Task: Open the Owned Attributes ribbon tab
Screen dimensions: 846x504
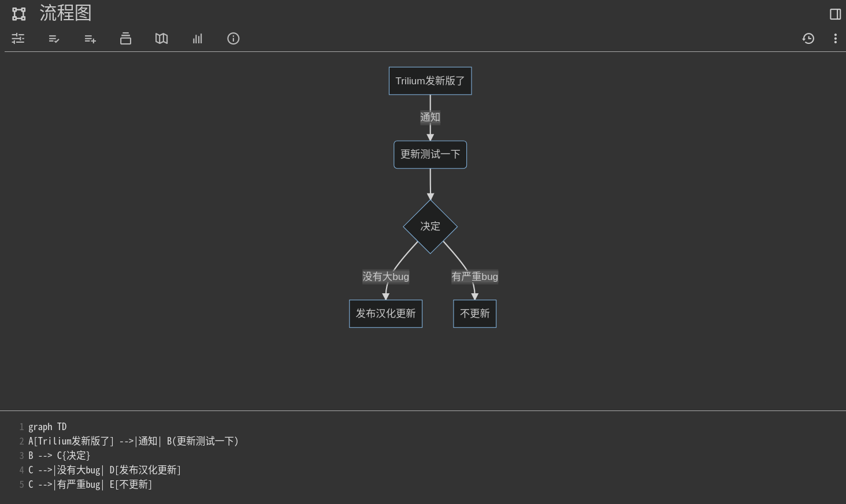Action: pos(54,39)
